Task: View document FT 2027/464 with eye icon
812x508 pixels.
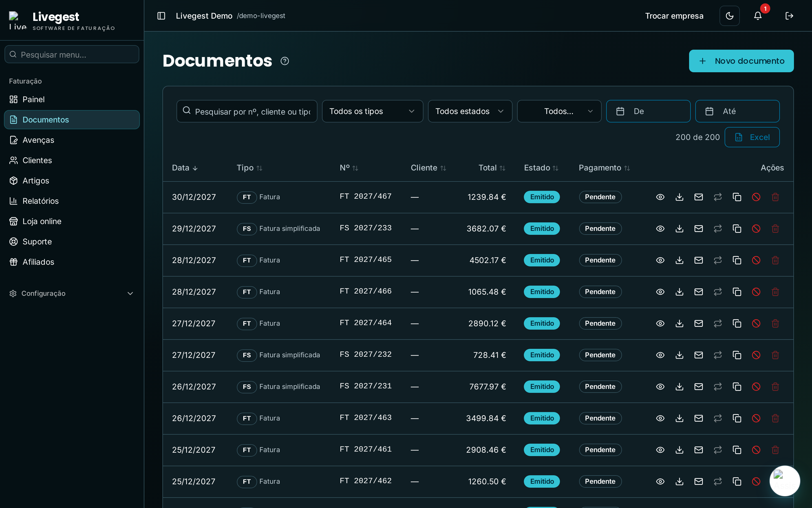Action: (x=660, y=323)
